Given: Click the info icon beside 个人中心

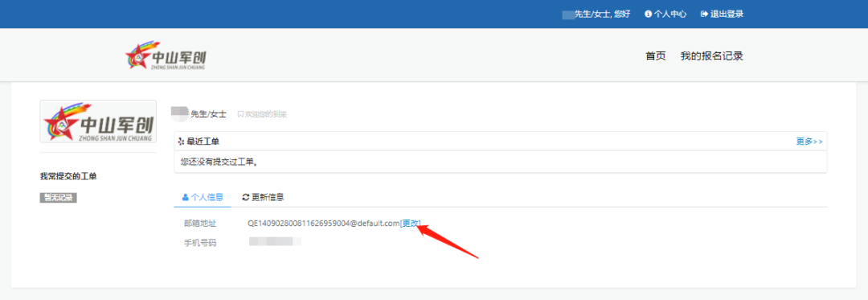Looking at the screenshot, I should click(649, 14).
